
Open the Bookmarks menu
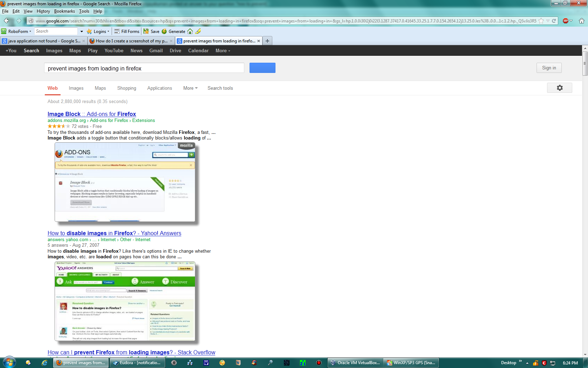pyautogui.click(x=64, y=11)
